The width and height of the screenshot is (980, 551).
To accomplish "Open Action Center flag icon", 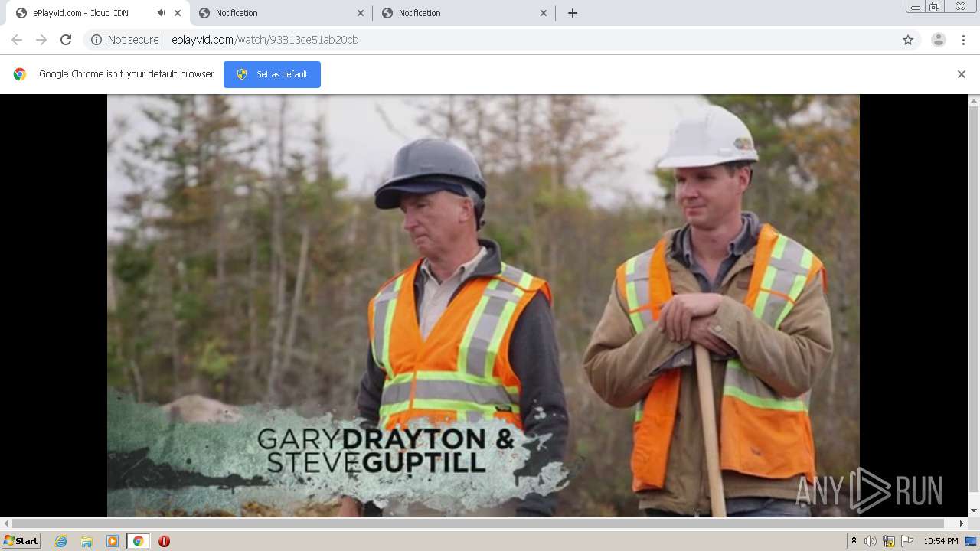I will click(x=907, y=541).
